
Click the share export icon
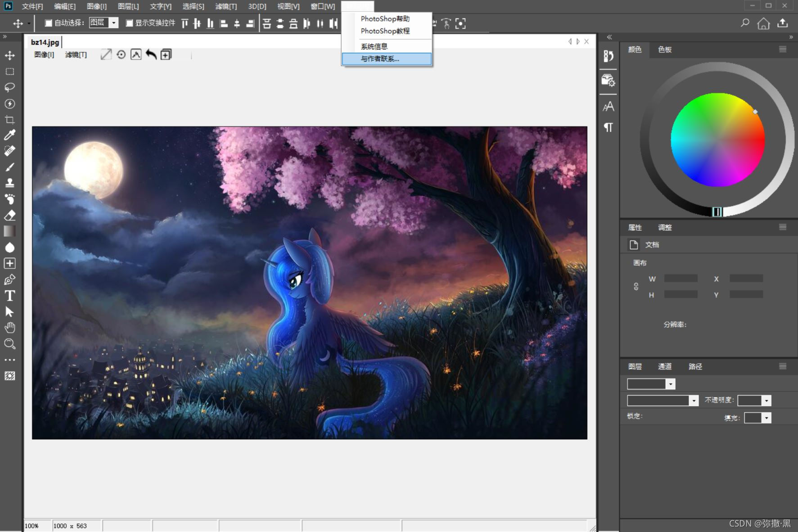coord(783,23)
